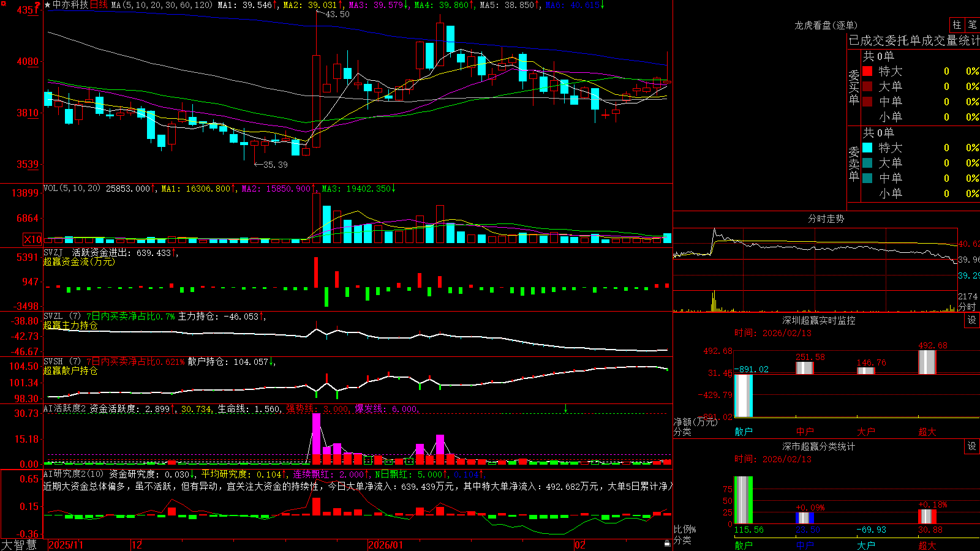Click the X10 volume scale marker
980x551 pixels.
coord(32,239)
